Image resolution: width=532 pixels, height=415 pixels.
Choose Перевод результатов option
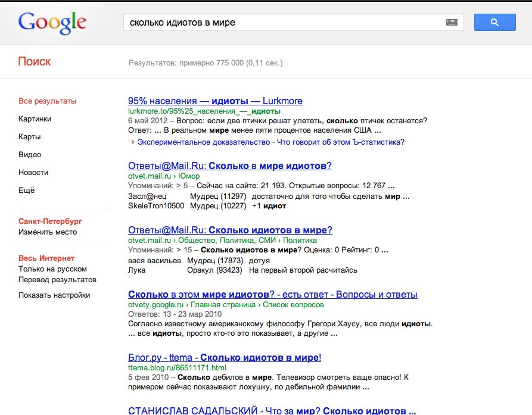click(57, 280)
